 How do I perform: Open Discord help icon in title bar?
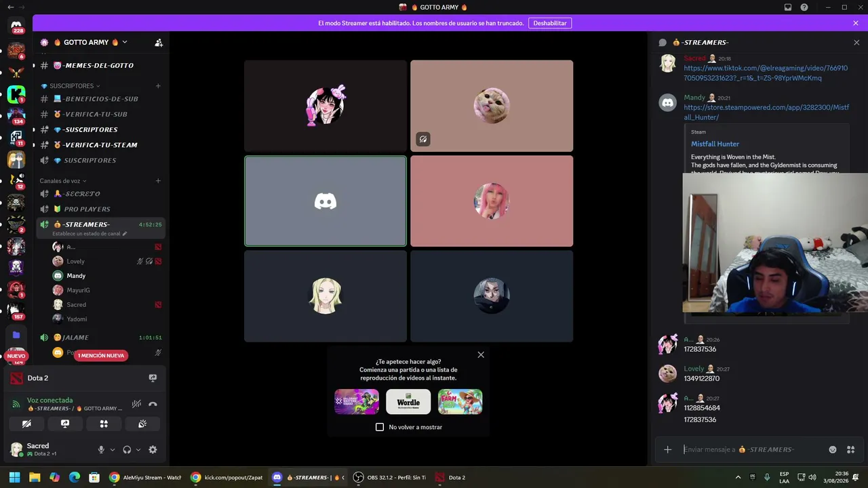click(804, 7)
